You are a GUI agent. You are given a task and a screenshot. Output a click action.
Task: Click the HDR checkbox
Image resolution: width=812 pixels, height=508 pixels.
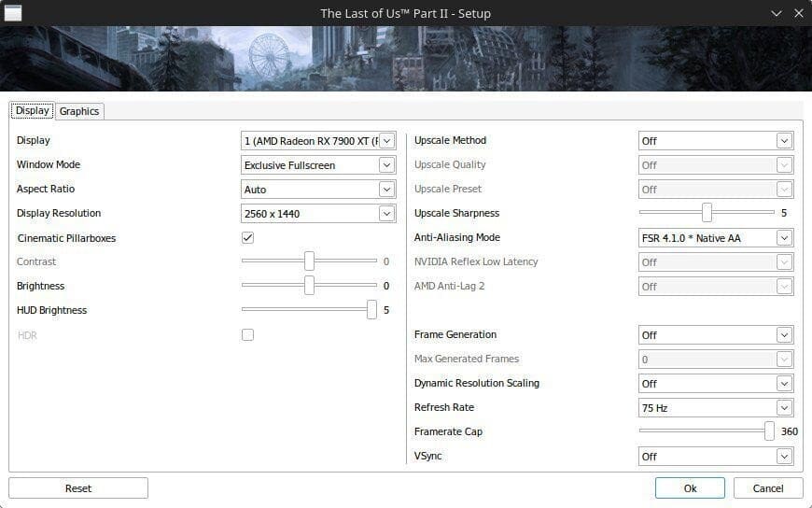pyautogui.click(x=247, y=335)
